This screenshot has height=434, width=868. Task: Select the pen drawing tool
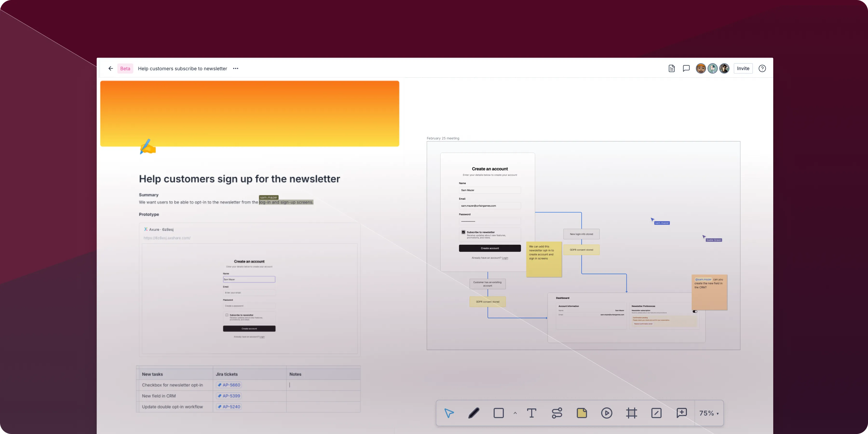coord(474,413)
